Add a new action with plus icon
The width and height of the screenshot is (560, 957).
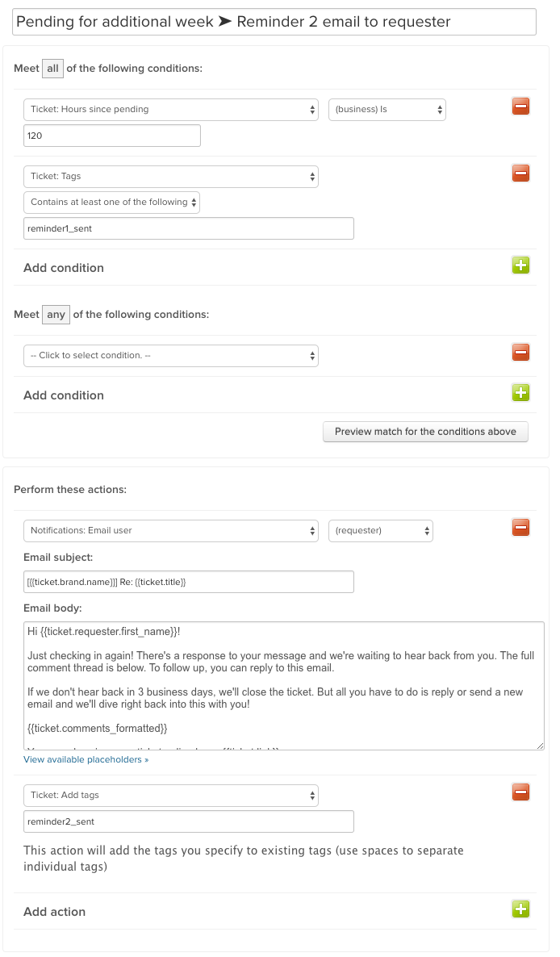pyautogui.click(x=520, y=909)
